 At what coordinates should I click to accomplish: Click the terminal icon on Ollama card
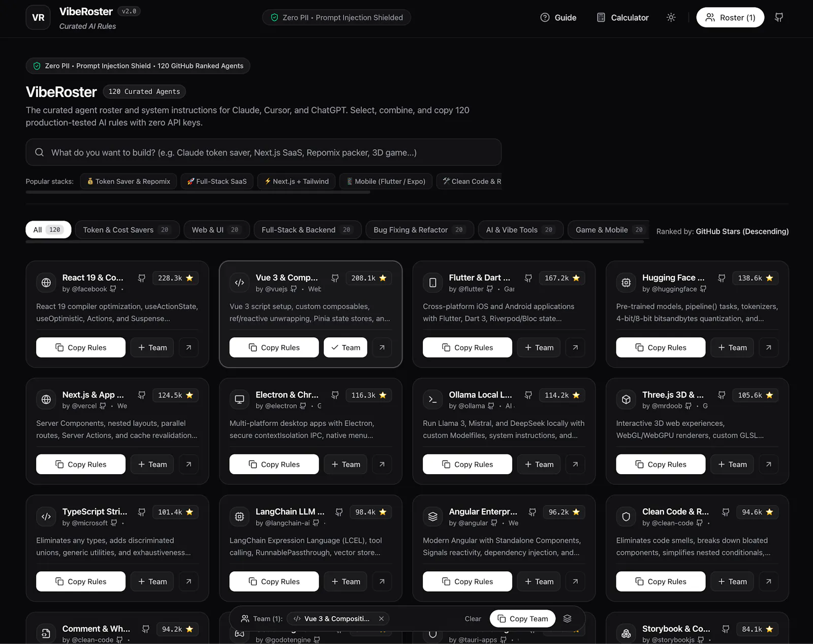coord(433,400)
